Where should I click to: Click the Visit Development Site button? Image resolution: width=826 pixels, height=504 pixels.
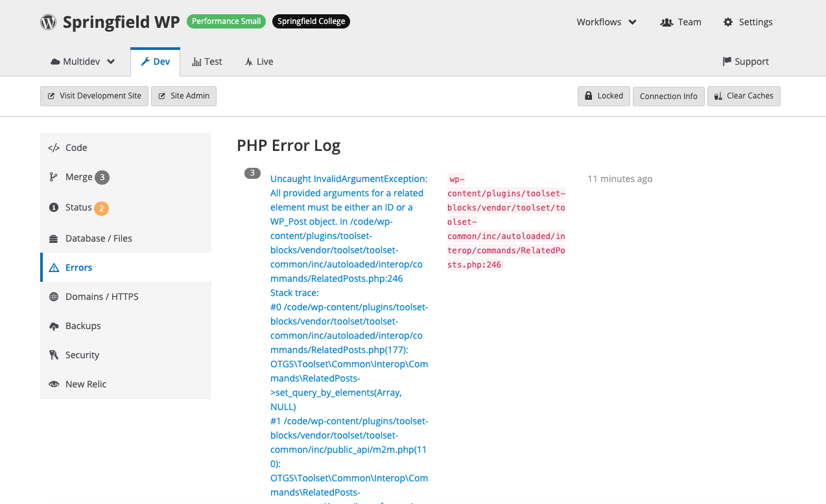(94, 96)
